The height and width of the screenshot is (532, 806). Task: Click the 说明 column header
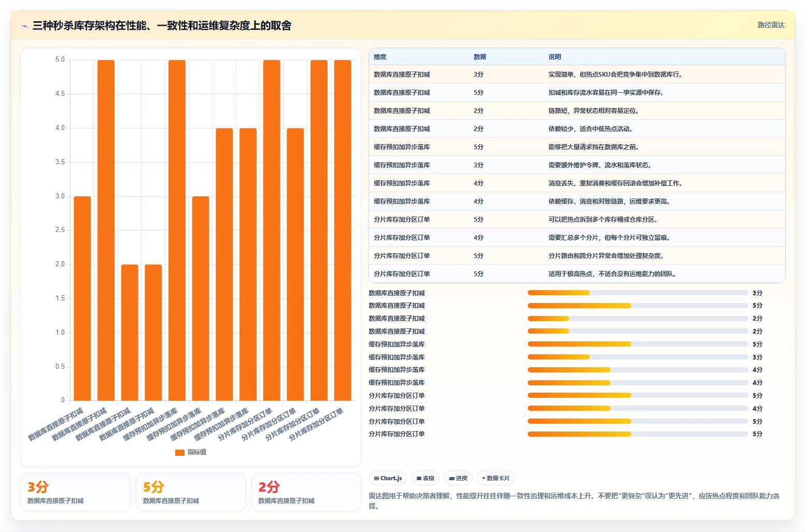coord(555,57)
